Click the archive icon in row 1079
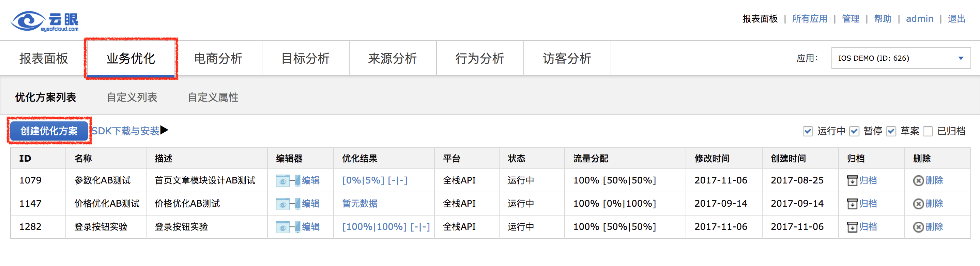The width and height of the screenshot is (980, 266). coord(852,181)
